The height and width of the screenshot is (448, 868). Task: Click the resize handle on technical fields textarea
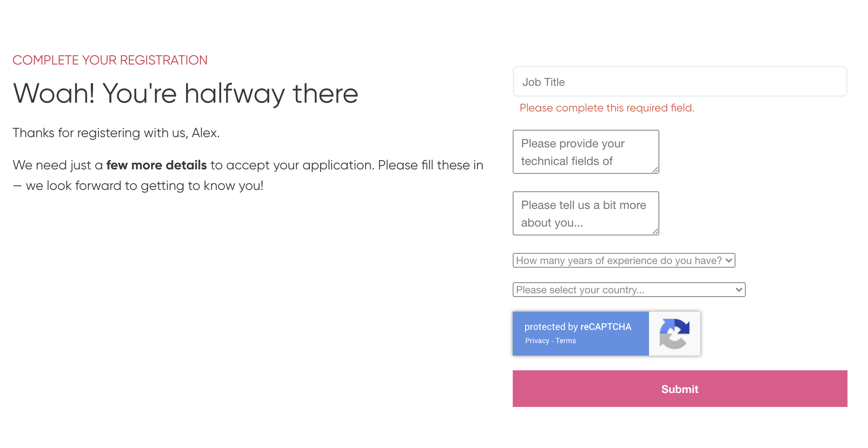pyautogui.click(x=655, y=170)
